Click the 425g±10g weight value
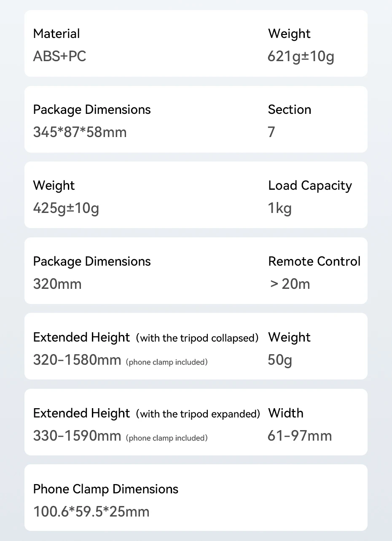This screenshot has width=392, height=541. (x=66, y=208)
